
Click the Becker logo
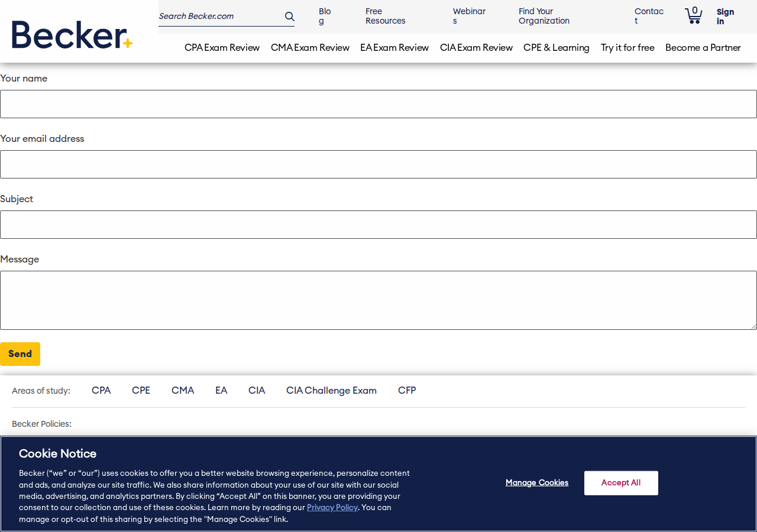[x=72, y=35]
